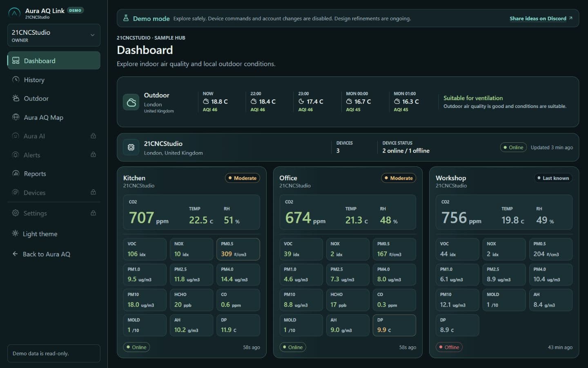This screenshot has width=588, height=368.
Task: Click the Aura AI face icon
Action: tap(16, 136)
